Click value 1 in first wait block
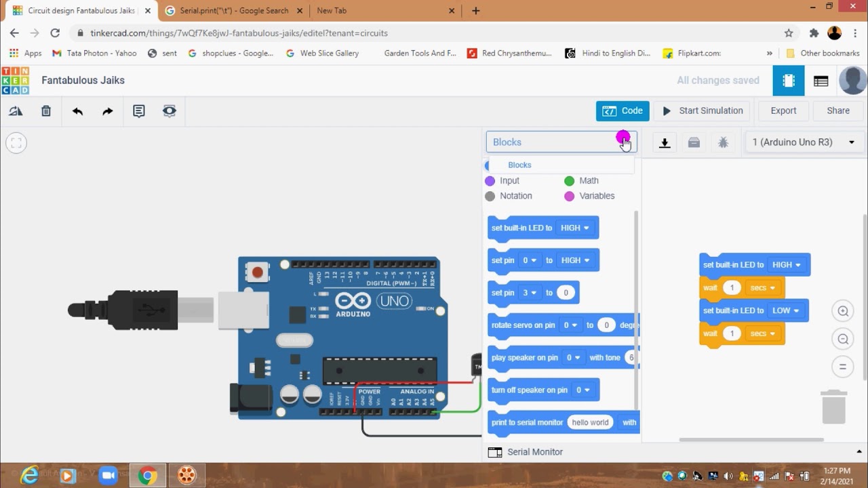Viewport: 868px width, 488px height. click(x=732, y=288)
